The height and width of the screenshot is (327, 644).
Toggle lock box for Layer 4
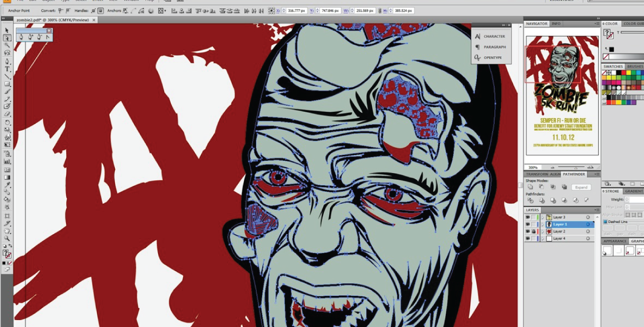click(534, 238)
